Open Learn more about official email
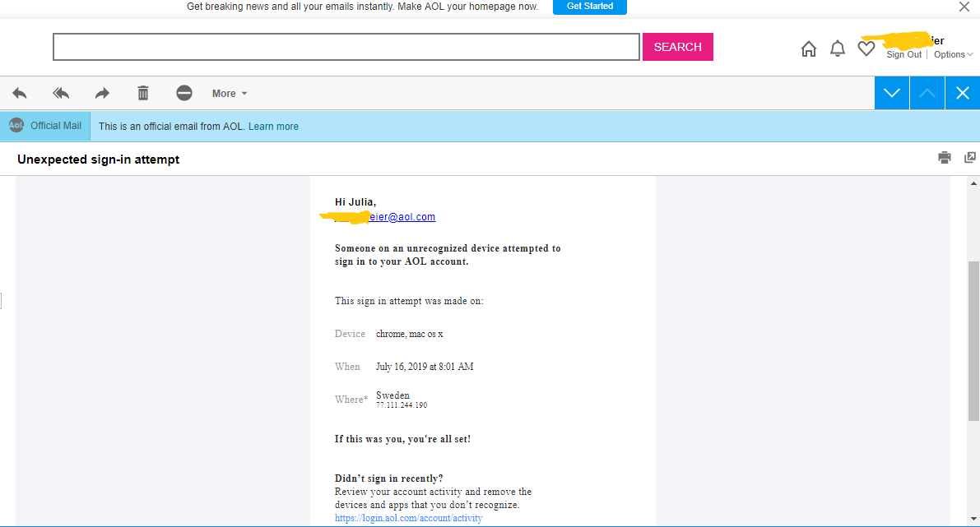The height and width of the screenshot is (527, 980). [273, 126]
